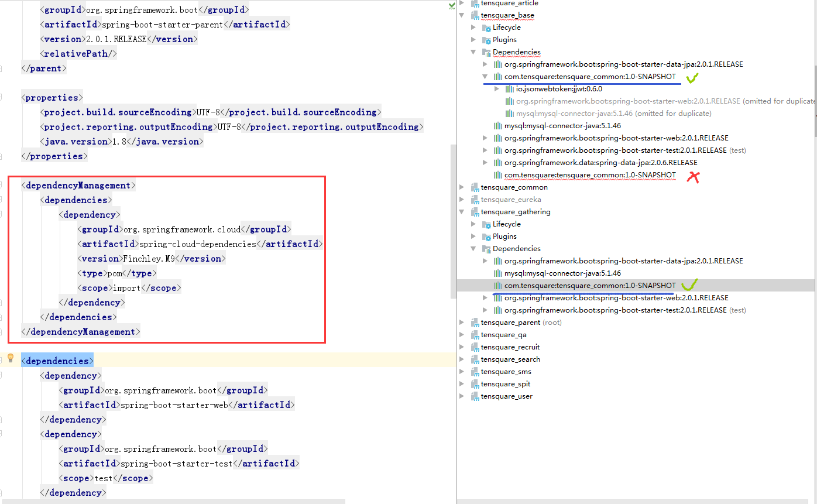
Task: Select mysql:mysql-connector-java:5.1.46 (omitted for duplicate) row
Action: 637,114
